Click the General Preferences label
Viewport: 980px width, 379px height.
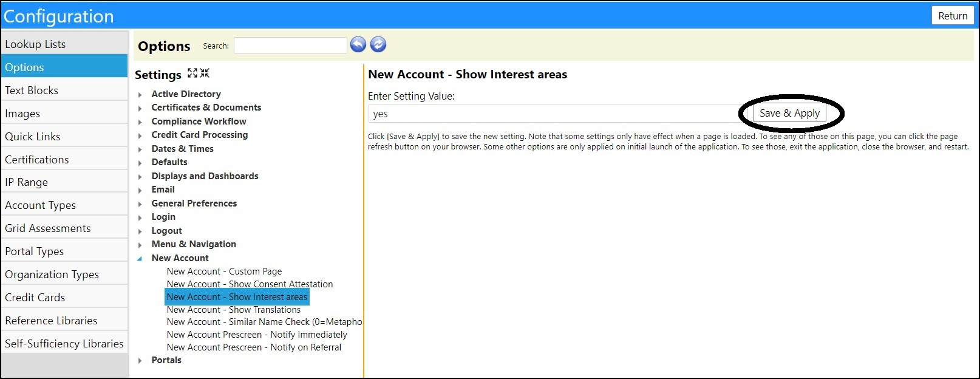[194, 203]
